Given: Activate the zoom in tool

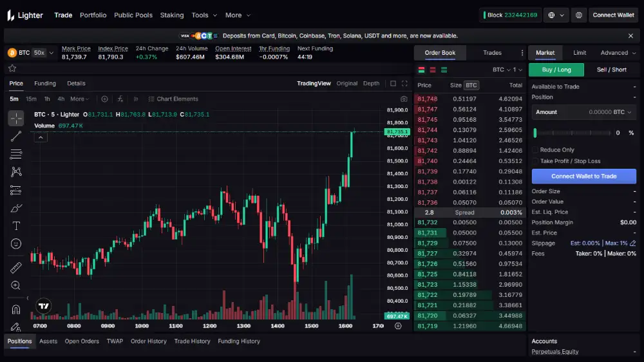Looking at the screenshot, I should click(16, 285).
